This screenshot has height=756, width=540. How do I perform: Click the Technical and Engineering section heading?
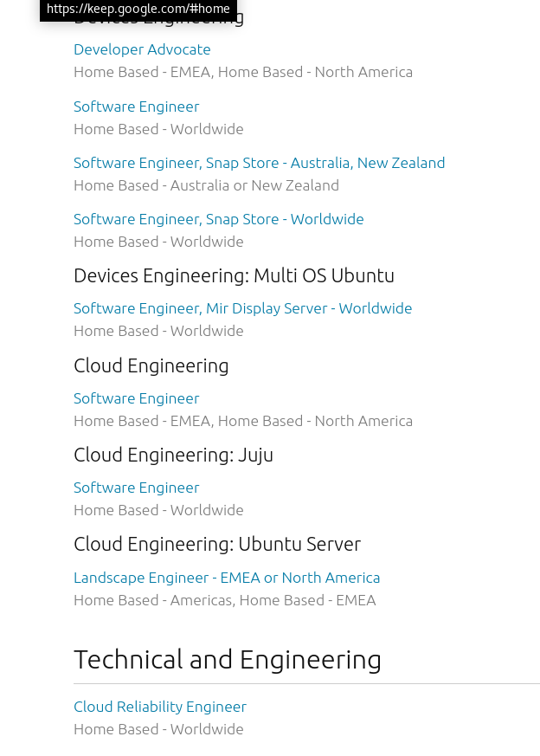click(x=228, y=660)
